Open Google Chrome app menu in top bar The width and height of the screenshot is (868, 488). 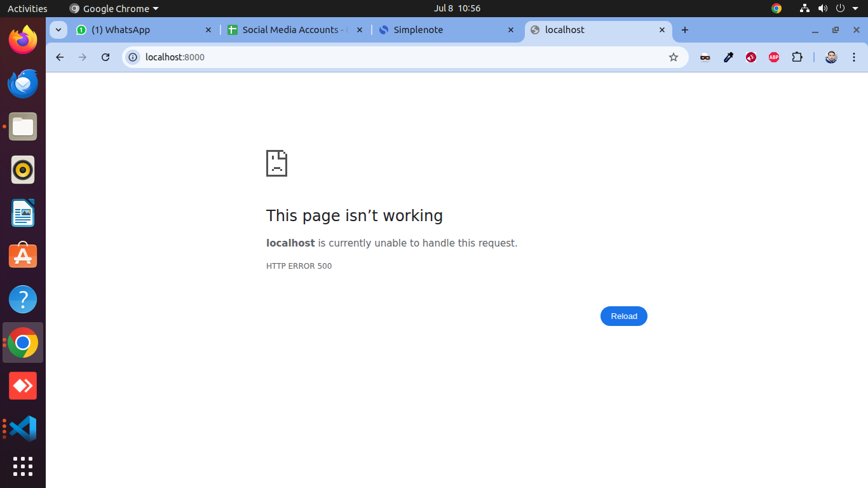pos(114,8)
